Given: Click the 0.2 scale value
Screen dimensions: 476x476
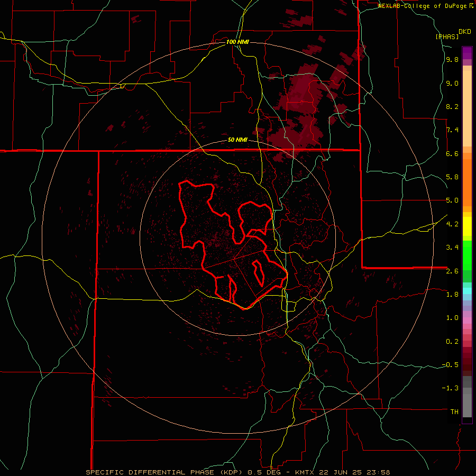Looking at the screenshot, I should pos(452,342).
